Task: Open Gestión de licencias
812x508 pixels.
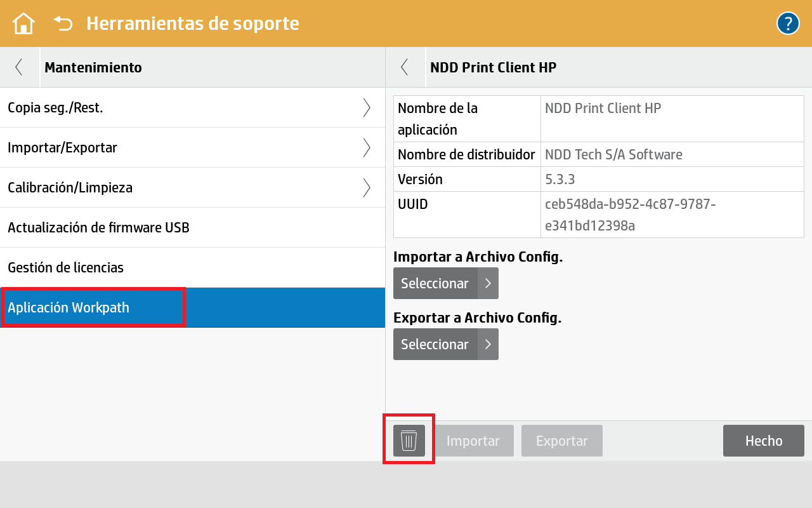Action: [192, 268]
